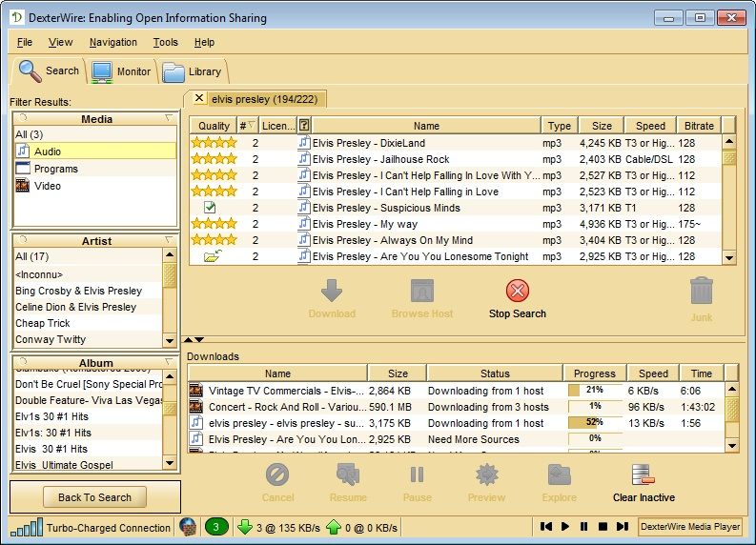Screen dimensions: 756x545
Task: Click the folder icon in Lonesome Tonight row
Action: tap(213, 256)
